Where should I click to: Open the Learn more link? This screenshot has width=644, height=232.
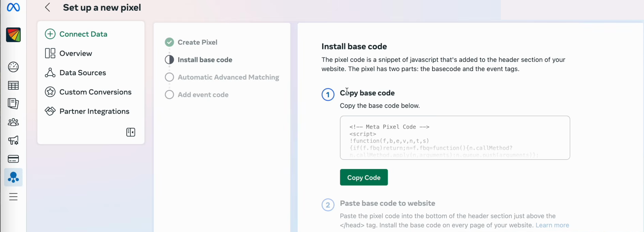[x=552, y=225]
